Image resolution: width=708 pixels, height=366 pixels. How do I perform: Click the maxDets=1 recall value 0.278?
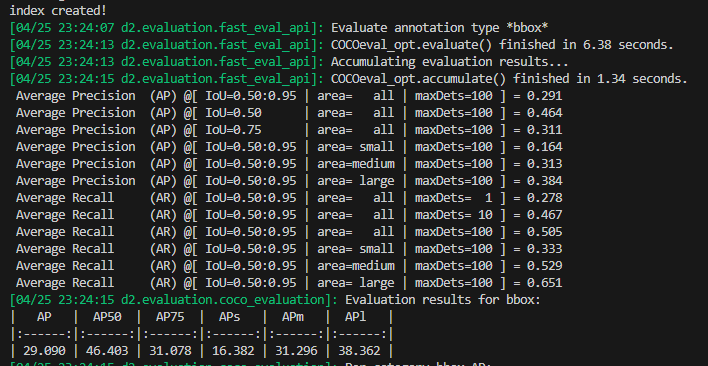coord(544,198)
